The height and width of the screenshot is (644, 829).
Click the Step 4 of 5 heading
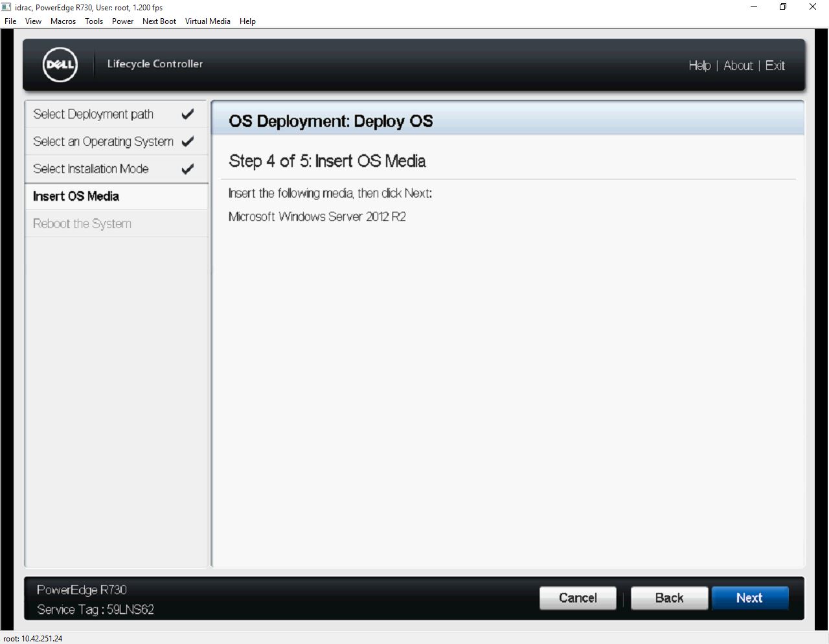327,161
